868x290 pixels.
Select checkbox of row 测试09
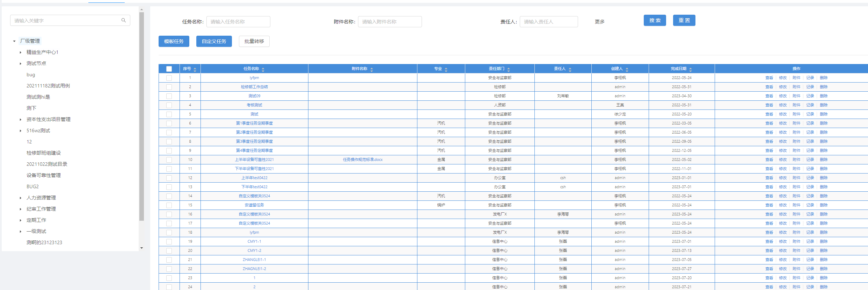169,96
